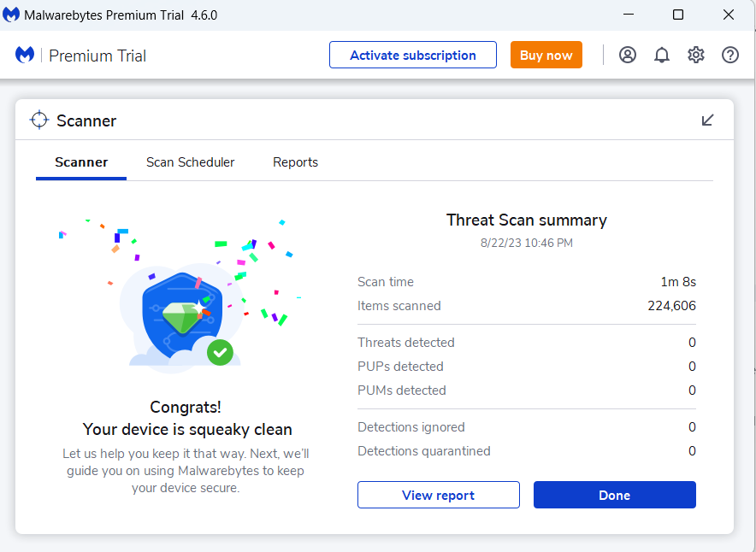This screenshot has height=552, width=756.
Task: Click the Items scanned count 224,606
Action: click(x=671, y=306)
